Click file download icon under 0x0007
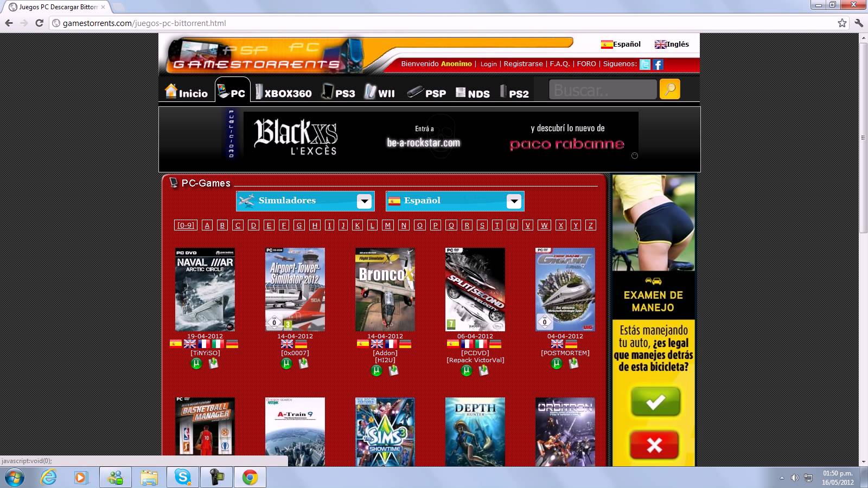The height and width of the screenshot is (488, 868). click(303, 363)
